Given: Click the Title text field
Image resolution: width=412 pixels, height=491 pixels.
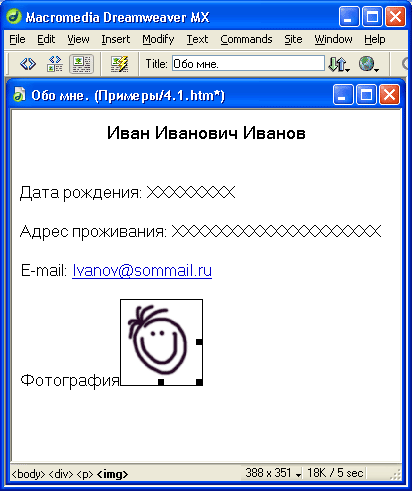Looking at the screenshot, I should (x=248, y=63).
